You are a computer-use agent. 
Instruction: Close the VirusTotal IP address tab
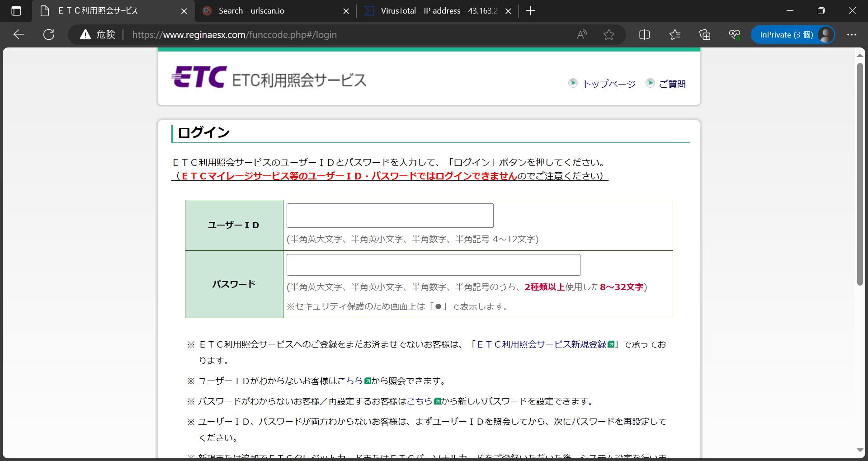pos(508,11)
